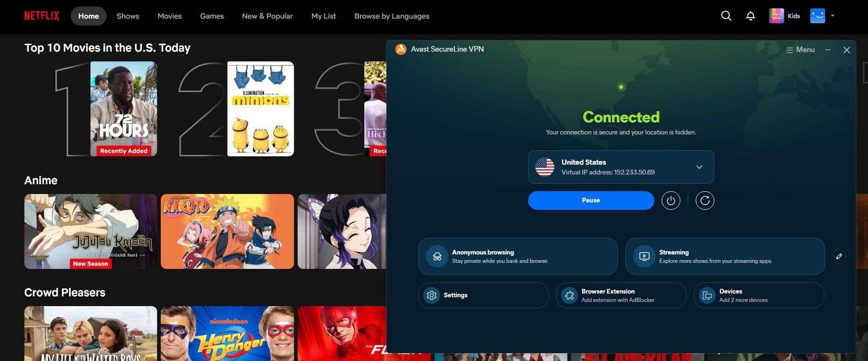The image size is (868, 361).
Task: Open the Movies section
Action: coord(170,16)
